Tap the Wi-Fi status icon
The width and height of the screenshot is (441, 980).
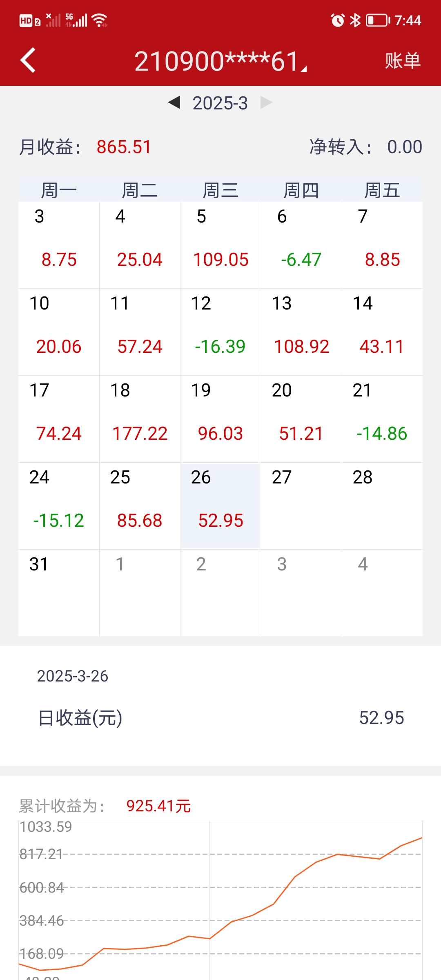click(100, 20)
